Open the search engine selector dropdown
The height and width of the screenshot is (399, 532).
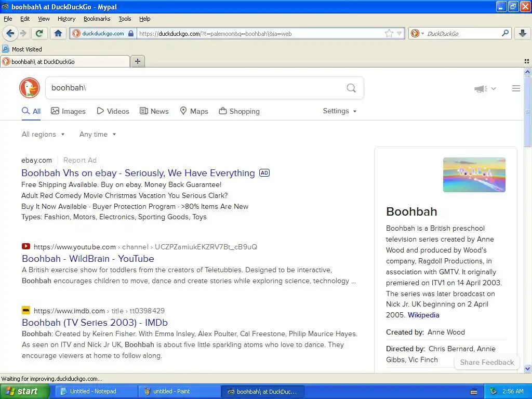pyautogui.click(x=417, y=33)
